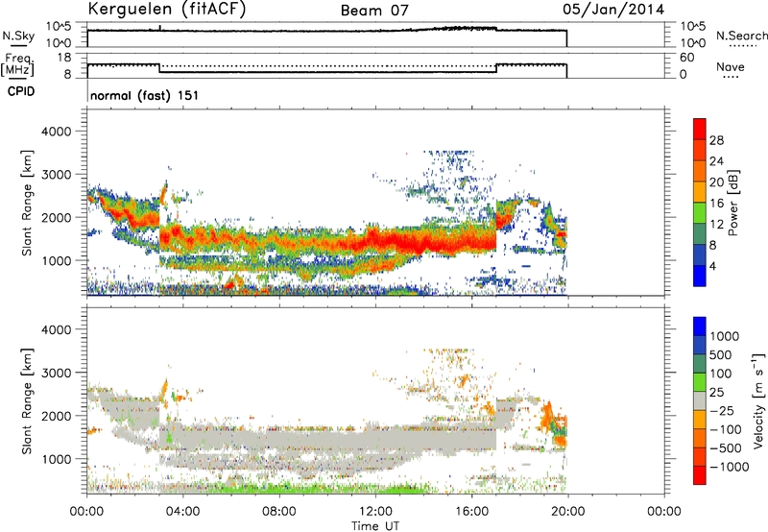The image size is (768, 532).
Task: Click the '16:00' time tick label
Action: (471, 512)
